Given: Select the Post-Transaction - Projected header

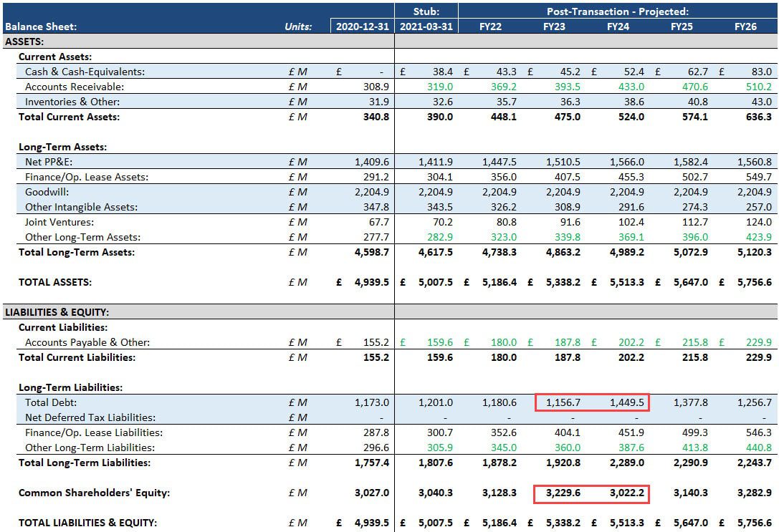Looking at the screenshot, I should [x=617, y=11].
